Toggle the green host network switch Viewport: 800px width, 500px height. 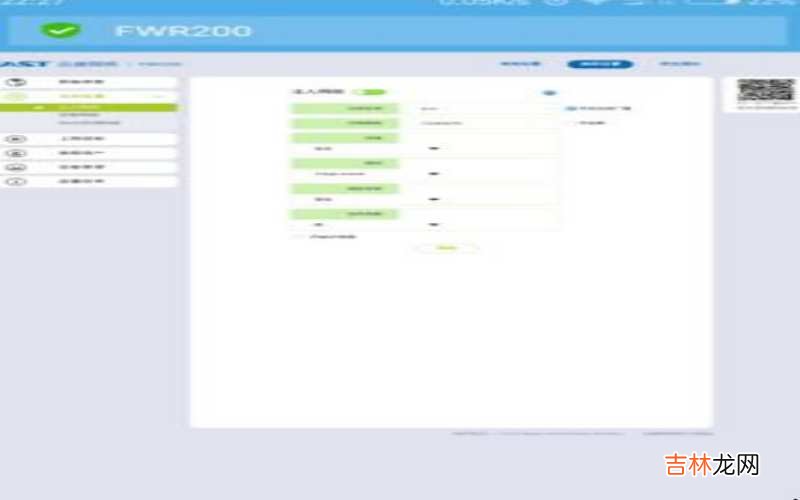pos(368,92)
